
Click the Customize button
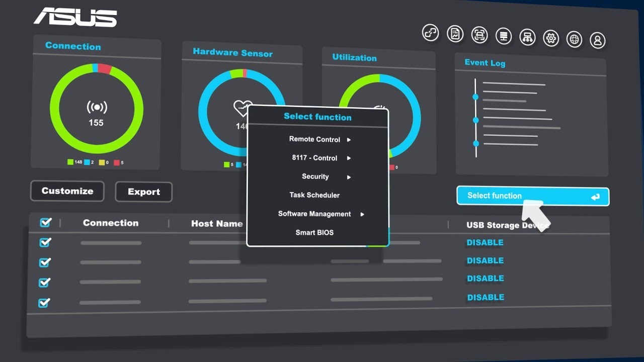point(67,191)
